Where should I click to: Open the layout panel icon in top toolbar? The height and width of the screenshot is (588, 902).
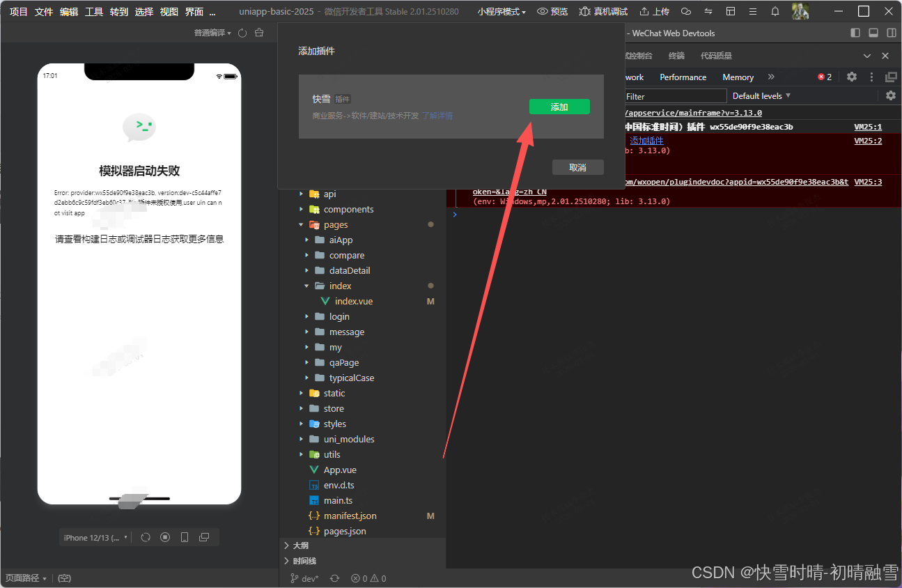[731, 12]
